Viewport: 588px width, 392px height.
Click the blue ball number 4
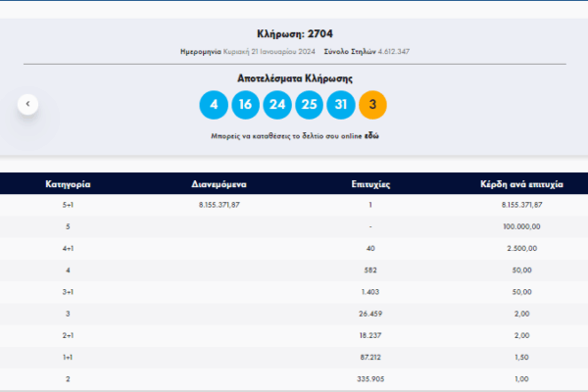click(213, 104)
